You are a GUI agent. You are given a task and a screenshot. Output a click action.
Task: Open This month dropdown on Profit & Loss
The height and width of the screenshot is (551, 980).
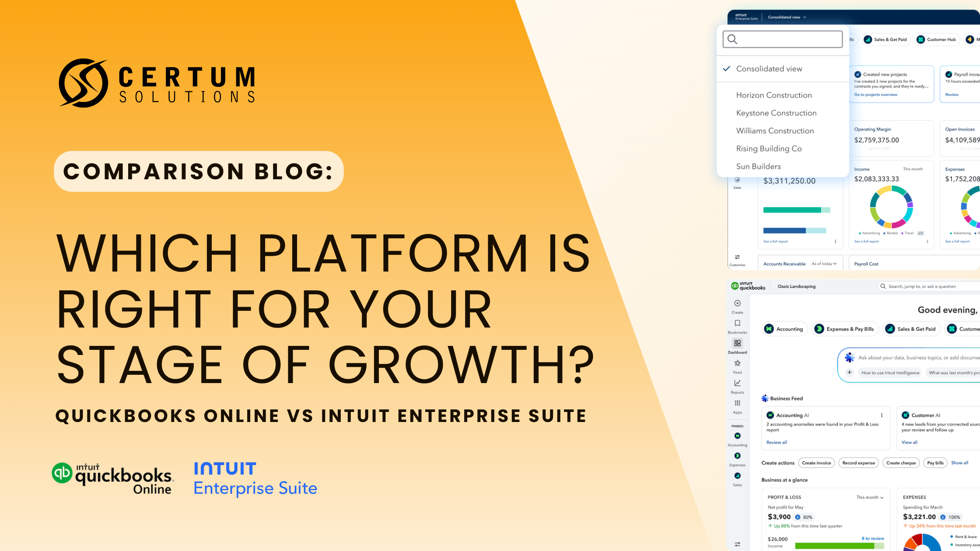pyautogui.click(x=870, y=497)
